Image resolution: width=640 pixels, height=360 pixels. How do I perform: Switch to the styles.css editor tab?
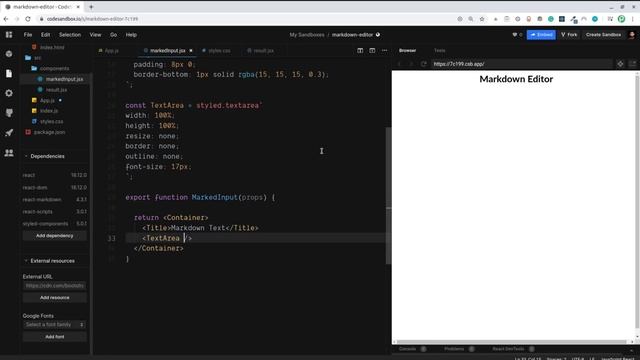click(x=216, y=51)
